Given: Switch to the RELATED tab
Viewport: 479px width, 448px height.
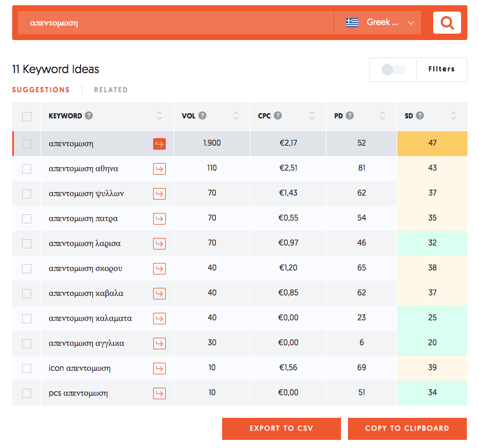Looking at the screenshot, I should [111, 90].
